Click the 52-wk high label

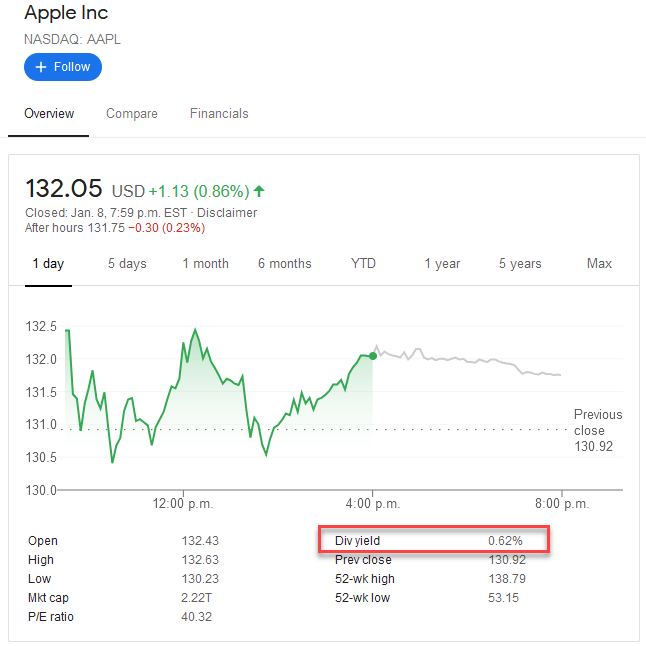tap(365, 579)
